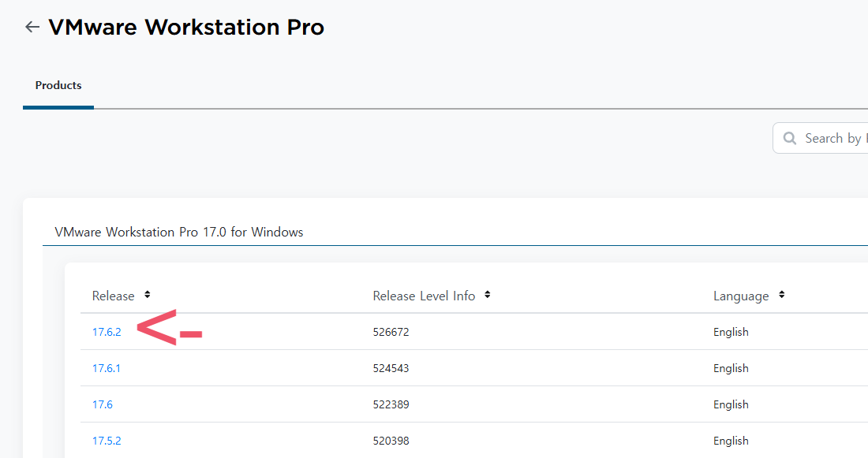Sort by Release Level Info arrows
This screenshot has width=868, height=458.
pyautogui.click(x=487, y=295)
